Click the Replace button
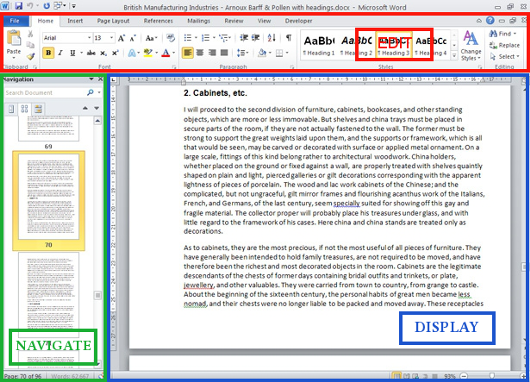Viewport: 530px width, 382px height. point(504,45)
